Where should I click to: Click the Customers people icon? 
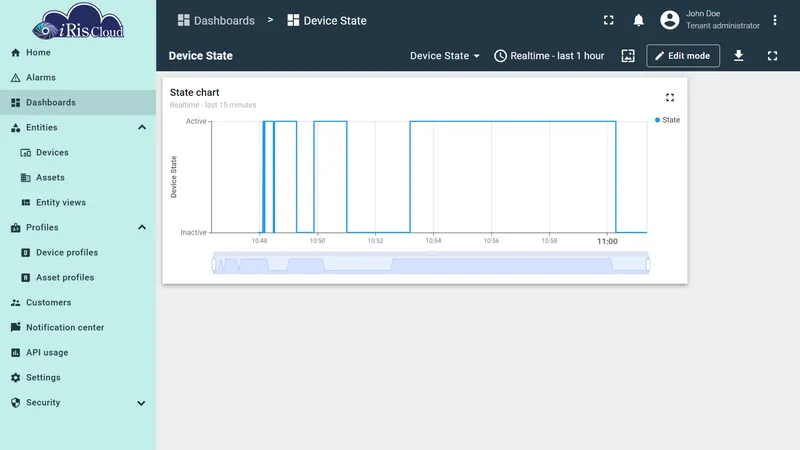tap(15, 303)
